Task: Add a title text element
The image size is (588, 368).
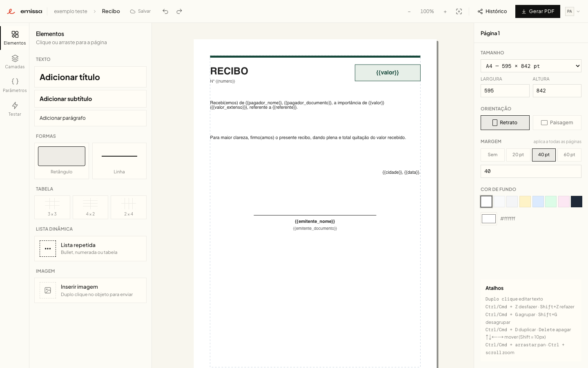Action: coord(90,77)
